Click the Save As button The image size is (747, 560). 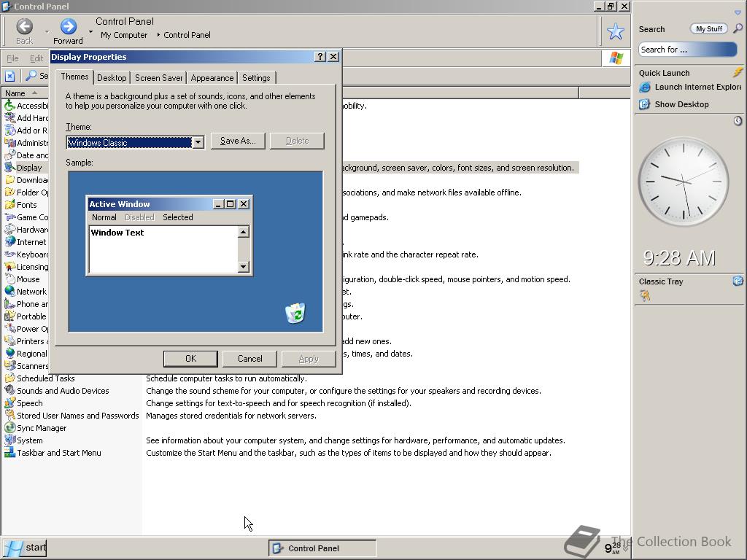[x=238, y=141]
